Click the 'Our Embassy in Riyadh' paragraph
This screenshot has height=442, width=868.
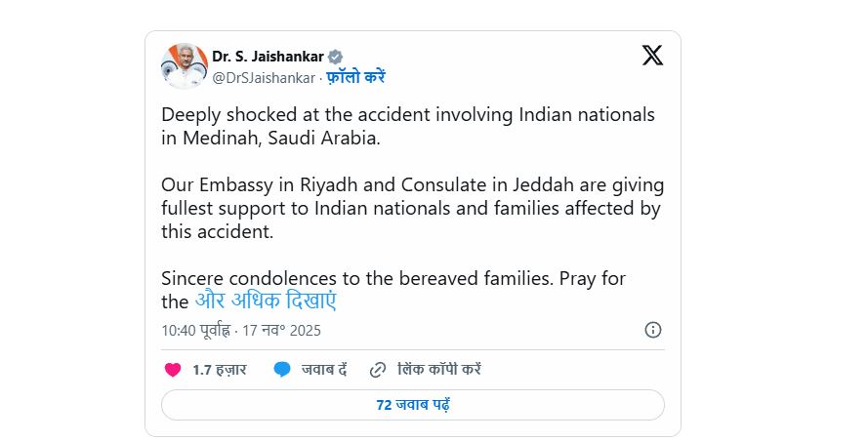pyautogui.click(x=412, y=207)
